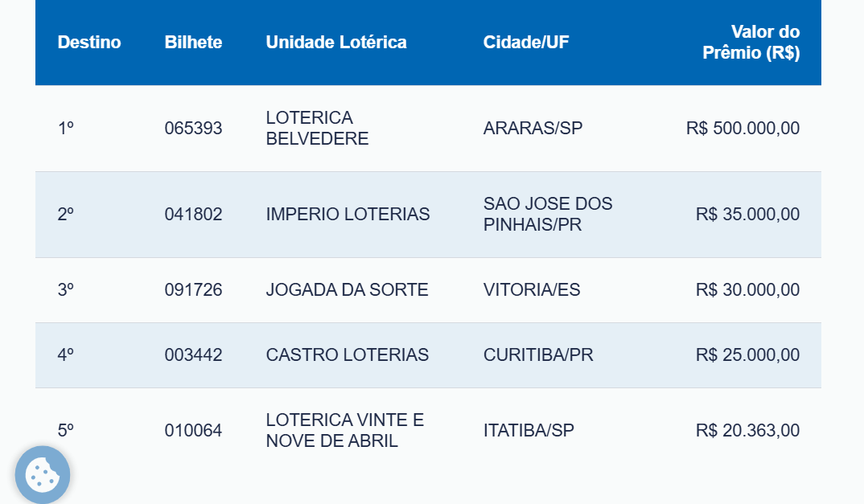
Task: Click ticket number 010064
Action: coord(193,430)
